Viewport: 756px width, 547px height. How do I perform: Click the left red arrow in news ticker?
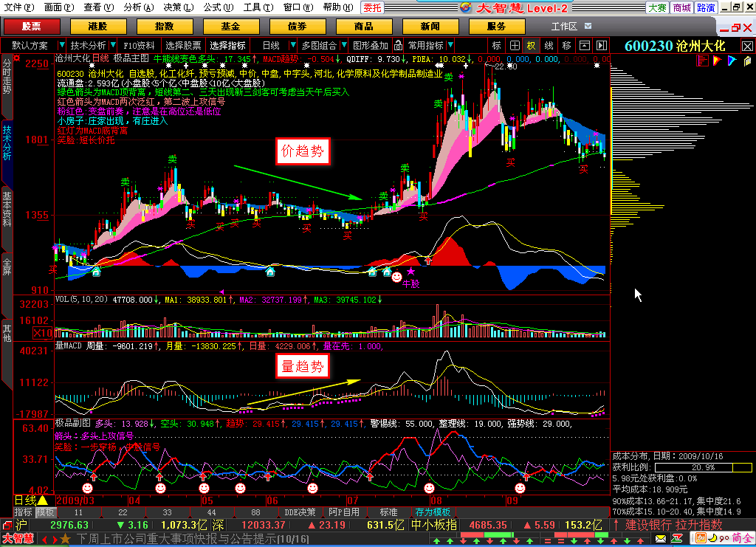pos(44,540)
